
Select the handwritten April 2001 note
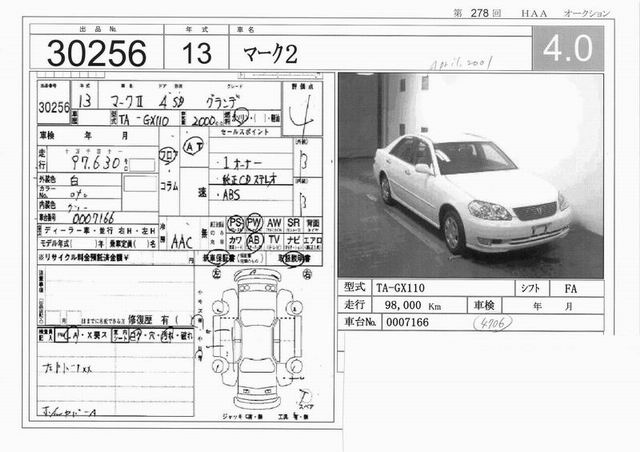click(462, 63)
